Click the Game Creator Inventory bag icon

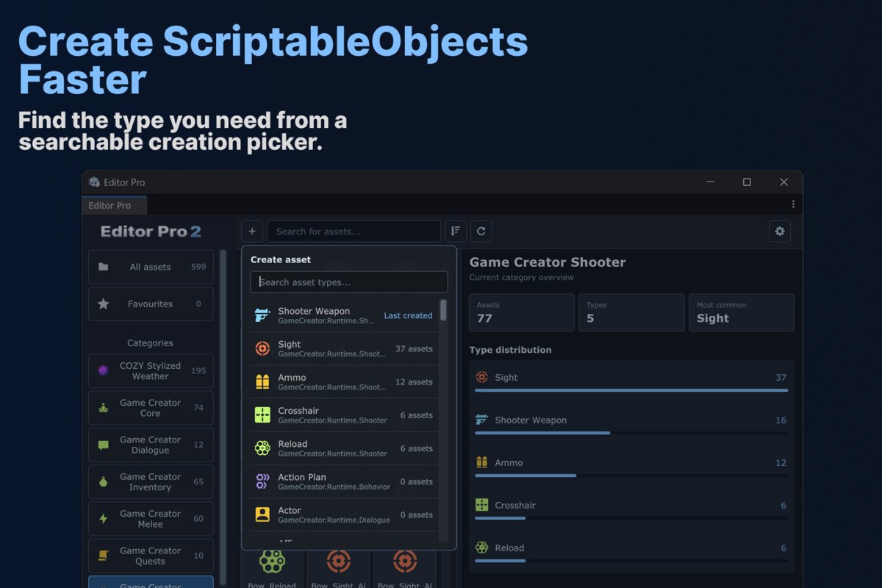[x=104, y=481]
